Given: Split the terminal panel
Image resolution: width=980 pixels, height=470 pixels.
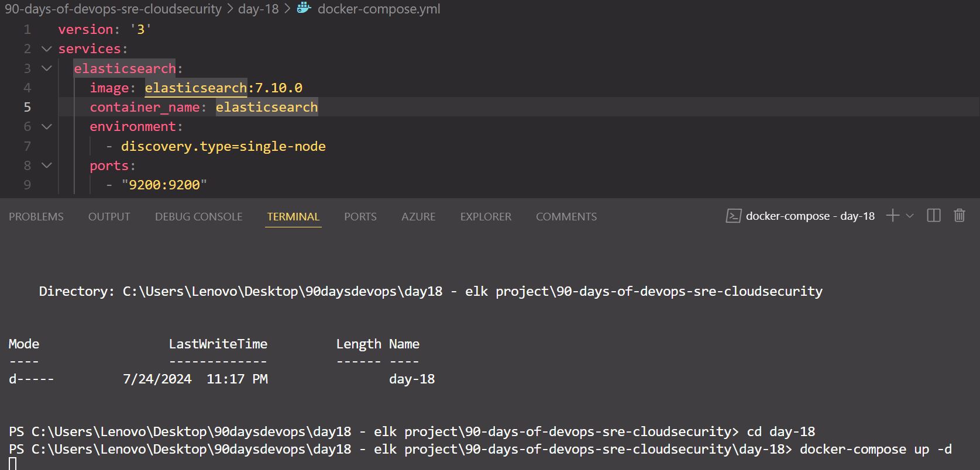Looking at the screenshot, I should coord(934,216).
